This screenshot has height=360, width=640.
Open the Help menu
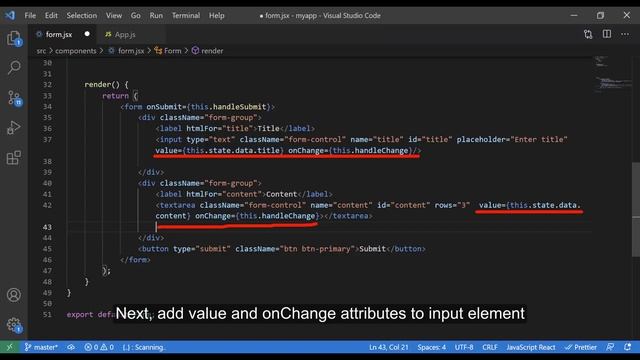click(x=217, y=16)
